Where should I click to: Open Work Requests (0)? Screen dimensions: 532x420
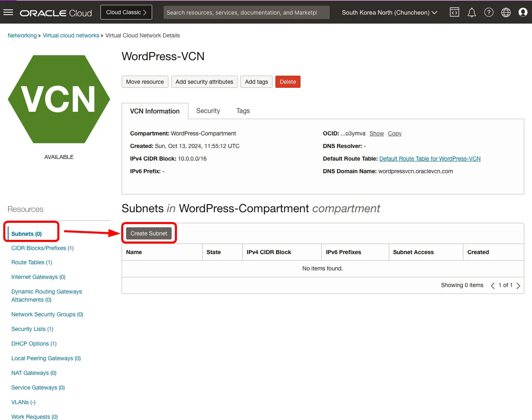coord(35,417)
